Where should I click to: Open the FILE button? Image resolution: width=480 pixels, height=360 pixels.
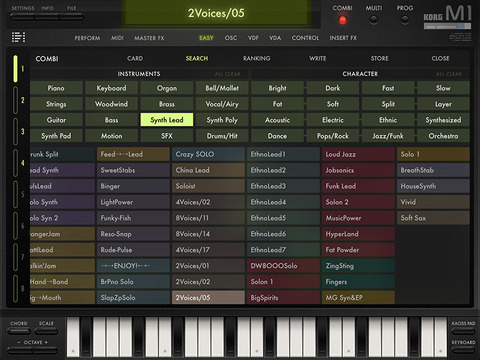click(x=72, y=17)
